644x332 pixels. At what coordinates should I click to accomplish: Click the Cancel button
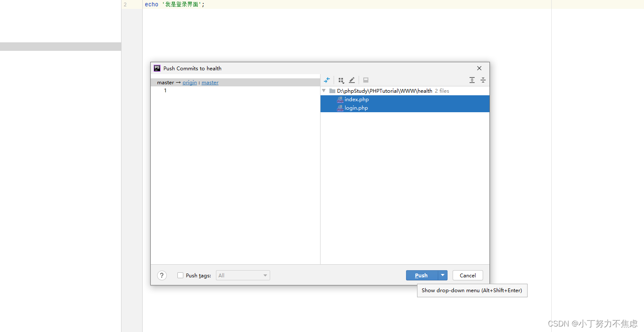pyautogui.click(x=468, y=275)
